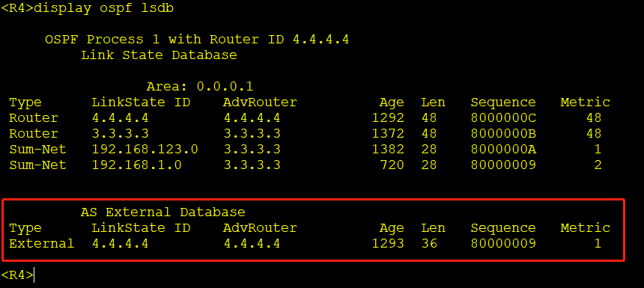Select metric value 2 in 192.168.1.0 row

pos(598,165)
